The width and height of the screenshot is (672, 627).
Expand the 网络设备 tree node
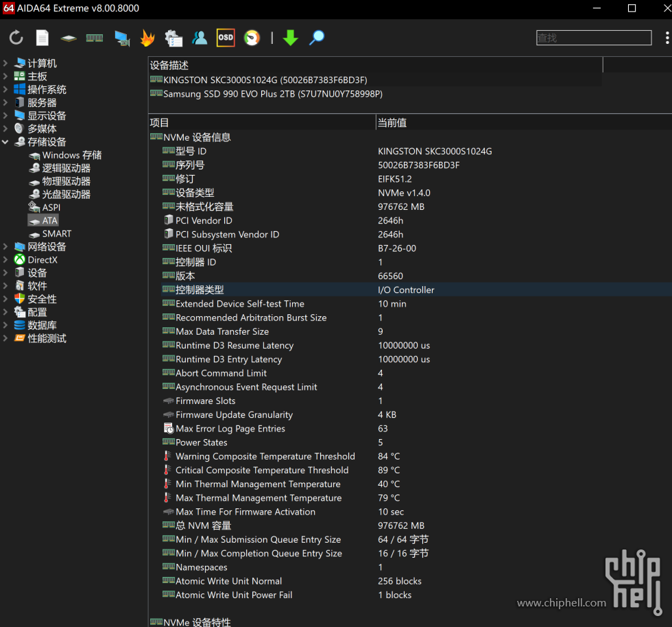point(5,247)
